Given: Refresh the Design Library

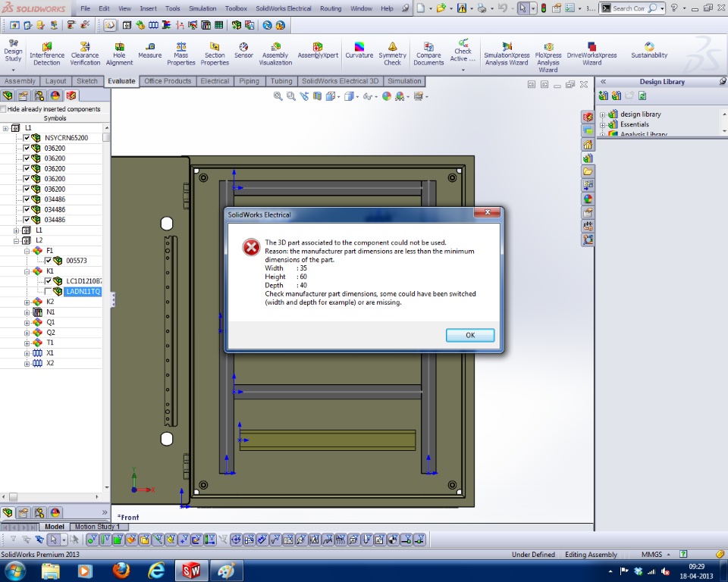Looking at the screenshot, I should pos(642,95).
